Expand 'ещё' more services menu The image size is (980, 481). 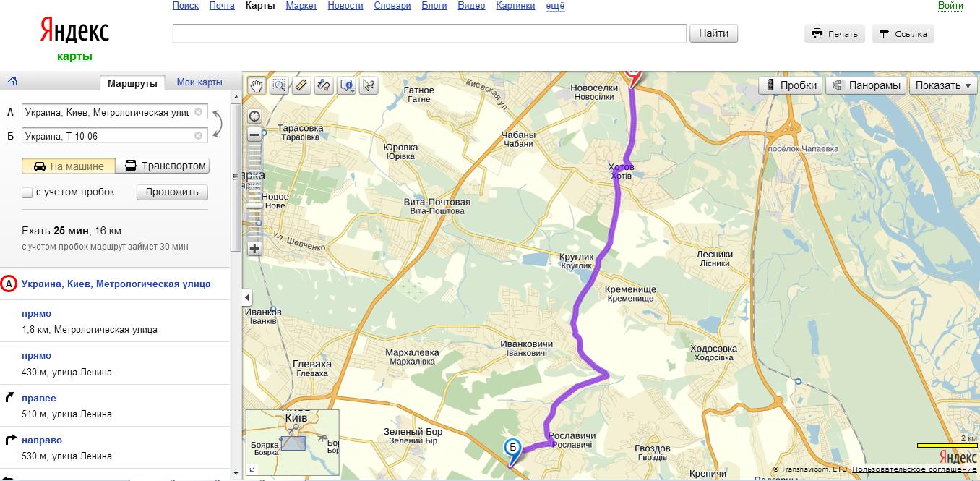click(x=555, y=6)
